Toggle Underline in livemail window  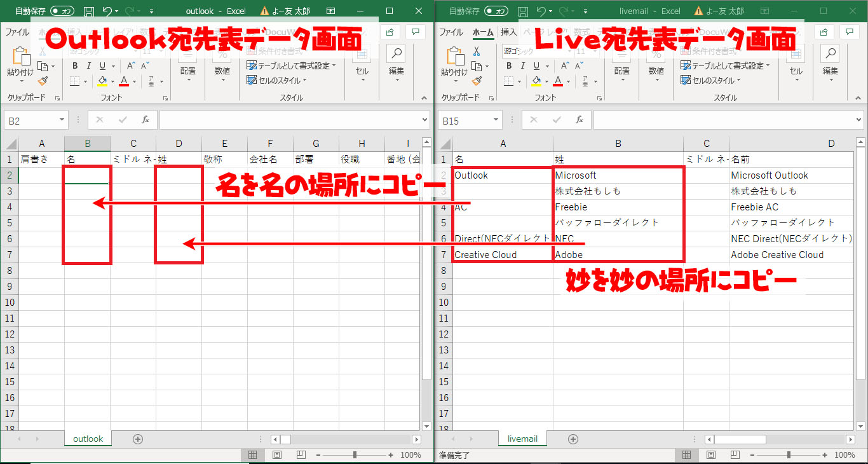pos(536,66)
